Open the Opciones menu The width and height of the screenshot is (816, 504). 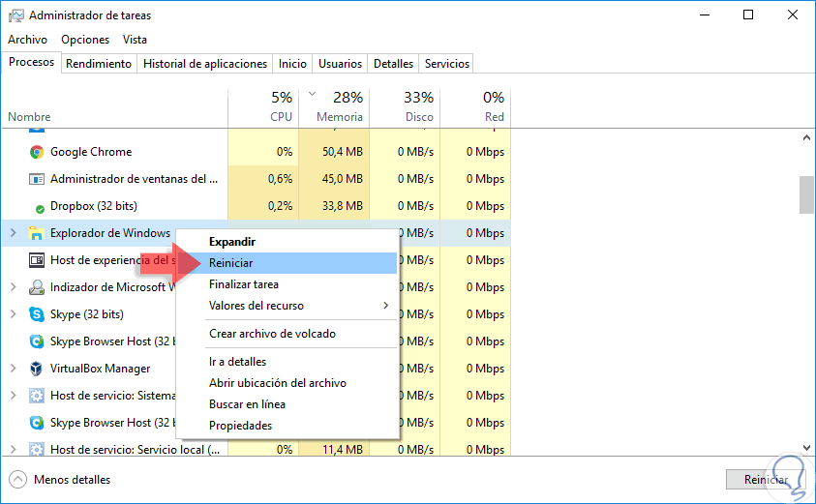(x=85, y=40)
